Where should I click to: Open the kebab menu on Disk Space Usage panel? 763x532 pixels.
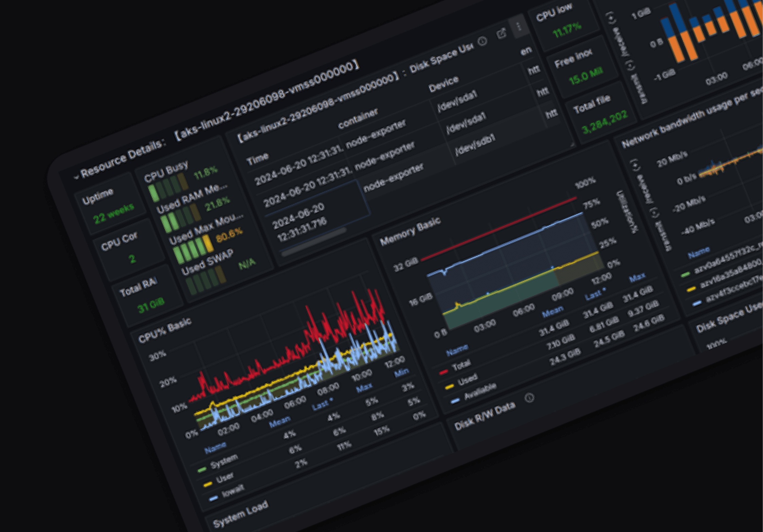518,26
